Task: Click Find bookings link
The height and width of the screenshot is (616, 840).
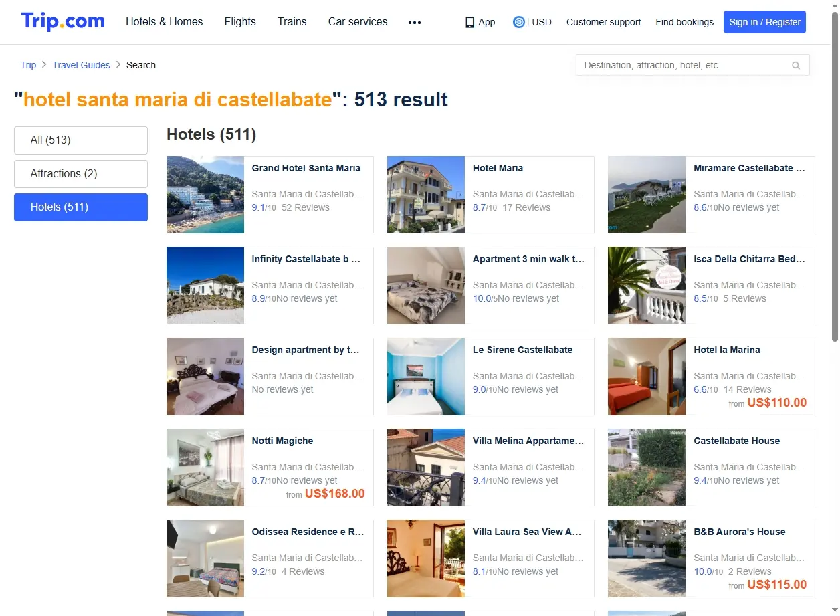Action: (685, 22)
